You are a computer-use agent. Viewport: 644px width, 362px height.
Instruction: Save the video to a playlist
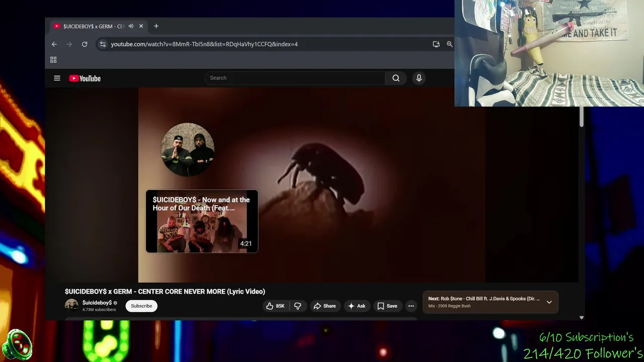click(x=387, y=306)
